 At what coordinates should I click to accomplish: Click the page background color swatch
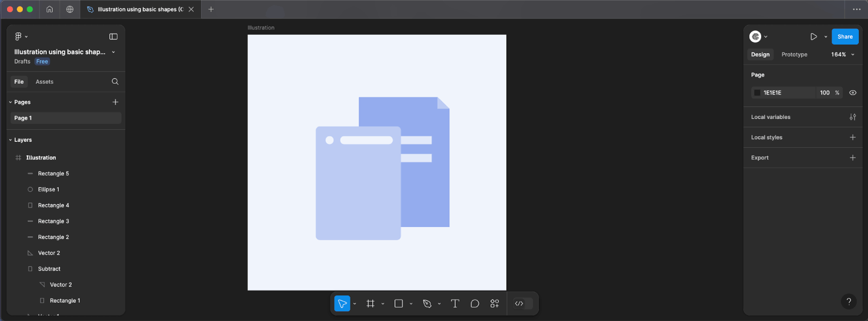point(757,93)
